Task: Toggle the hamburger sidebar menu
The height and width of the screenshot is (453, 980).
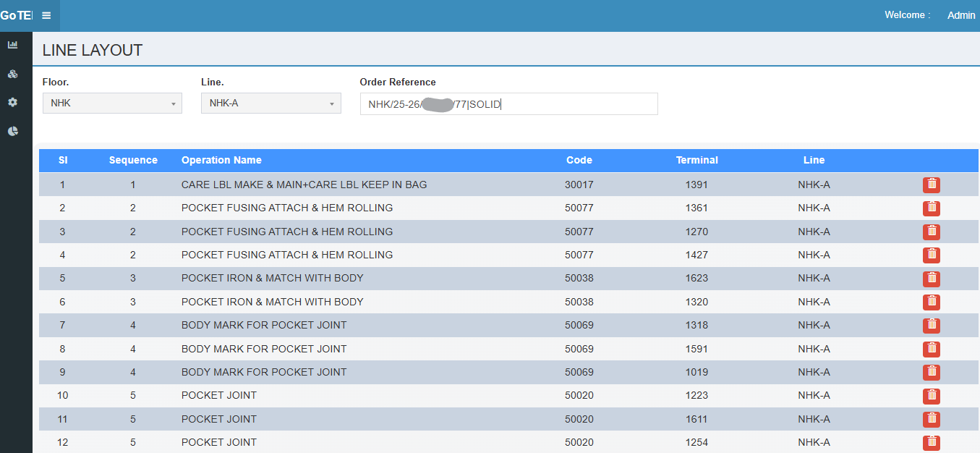Action: 46,15
